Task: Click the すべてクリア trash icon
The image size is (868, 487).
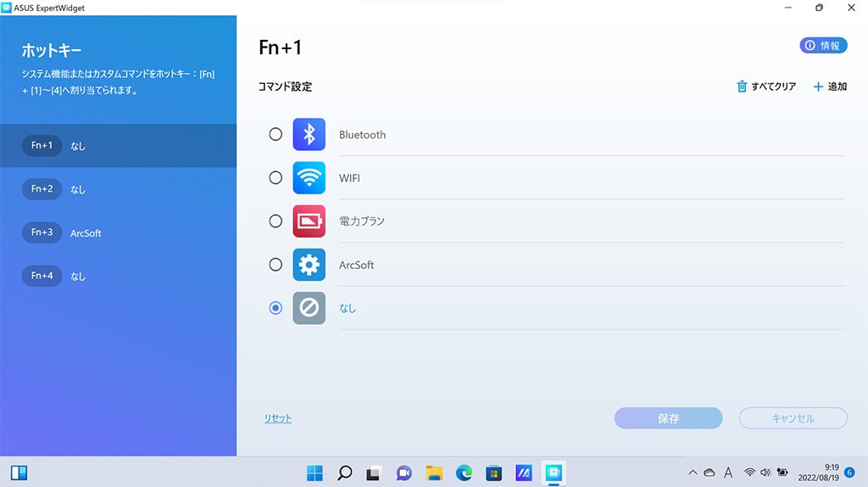Action: 742,87
